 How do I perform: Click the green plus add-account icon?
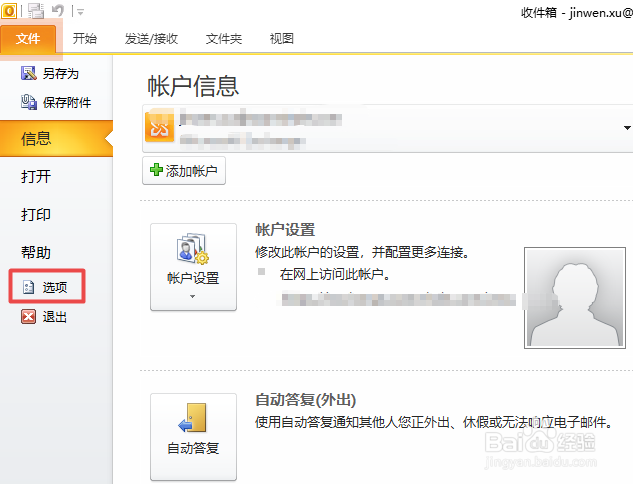pyautogui.click(x=156, y=170)
